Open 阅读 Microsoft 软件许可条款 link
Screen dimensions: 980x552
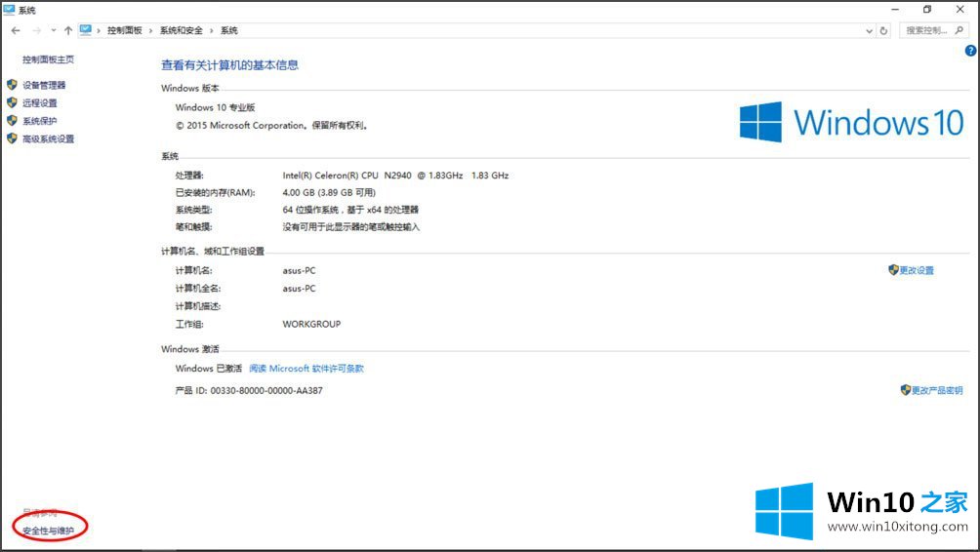point(306,369)
